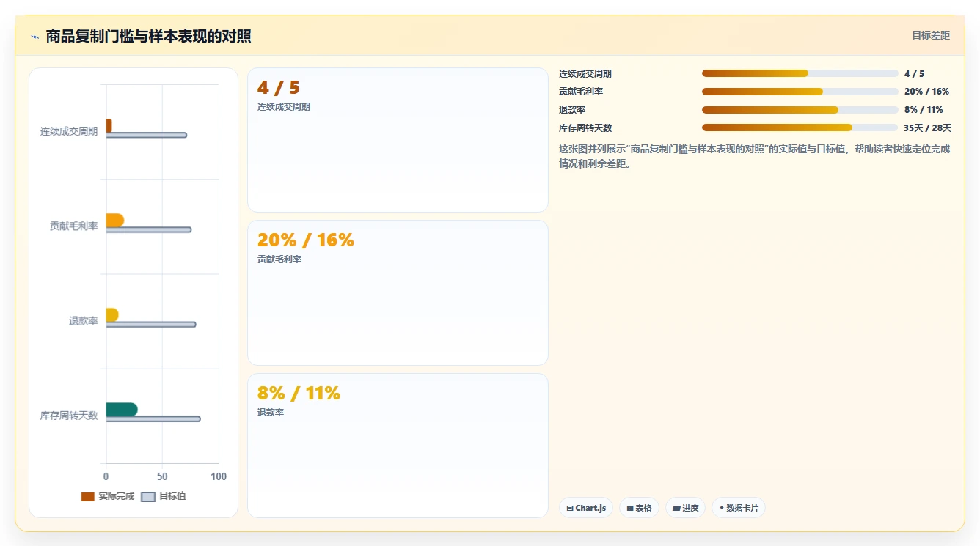Open the 4 / 5 连续成交周期 card

click(x=398, y=140)
